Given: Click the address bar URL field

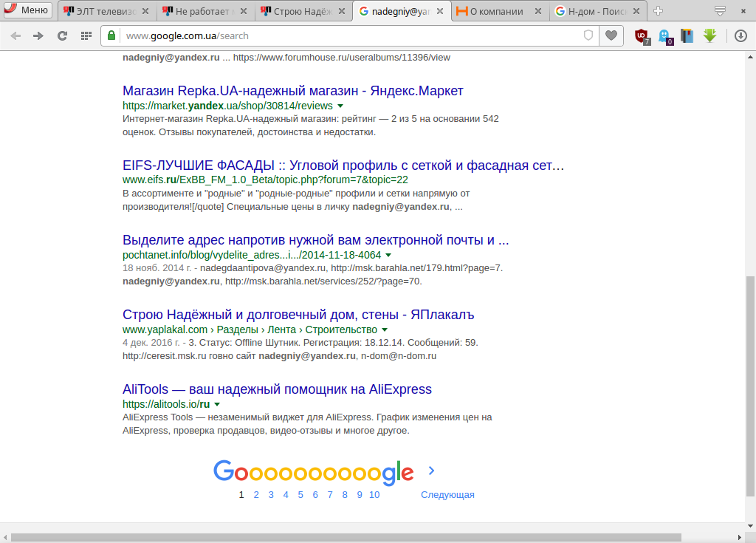Looking at the screenshot, I should pos(349,35).
